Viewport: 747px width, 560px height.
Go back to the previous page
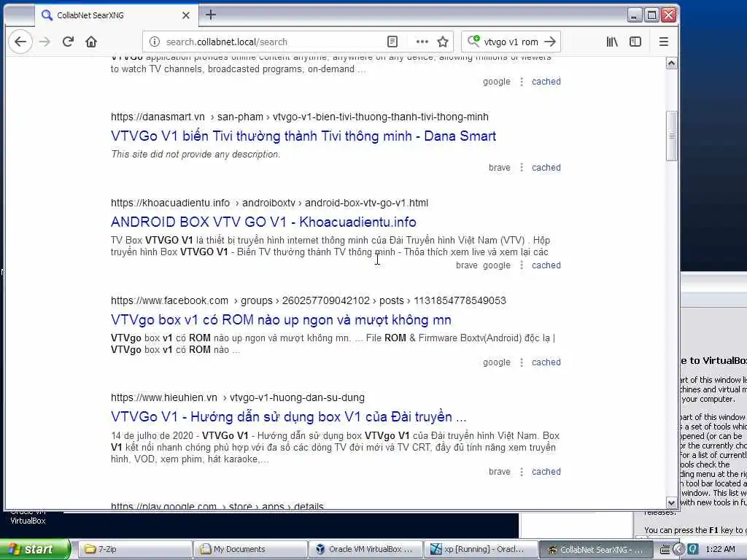point(20,42)
